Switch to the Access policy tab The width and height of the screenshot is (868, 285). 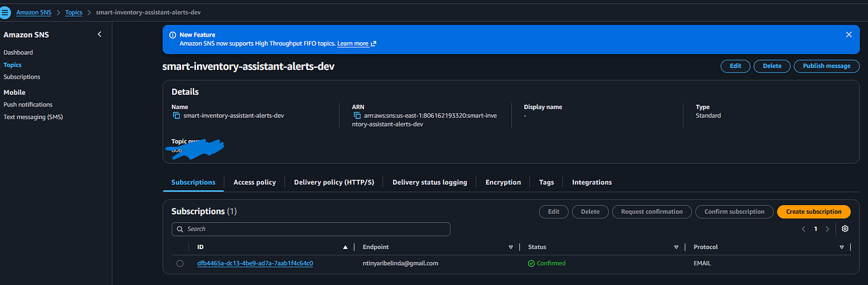[x=255, y=182]
